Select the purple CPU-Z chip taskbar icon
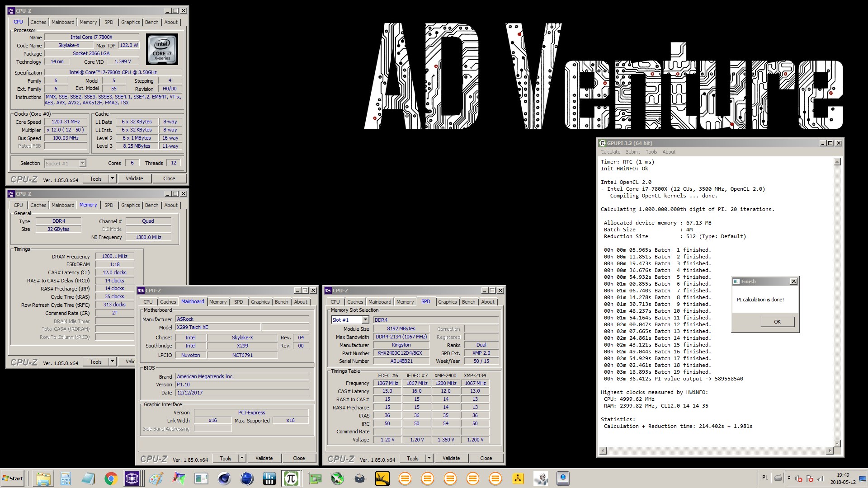Screen dimensions: 868x488 click(x=133, y=479)
